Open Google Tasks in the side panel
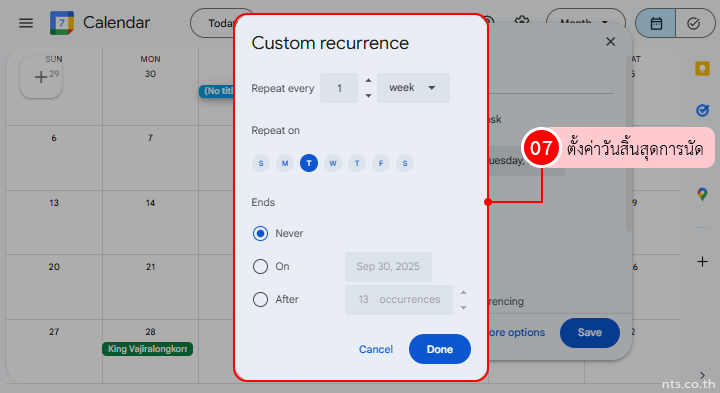720x393 pixels. (x=702, y=110)
